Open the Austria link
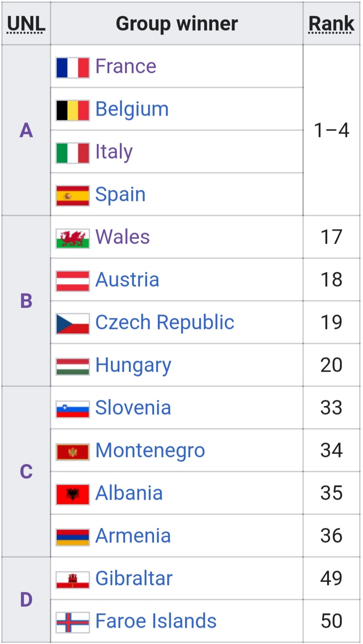The width and height of the screenshot is (363, 644). click(x=127, y=280)
